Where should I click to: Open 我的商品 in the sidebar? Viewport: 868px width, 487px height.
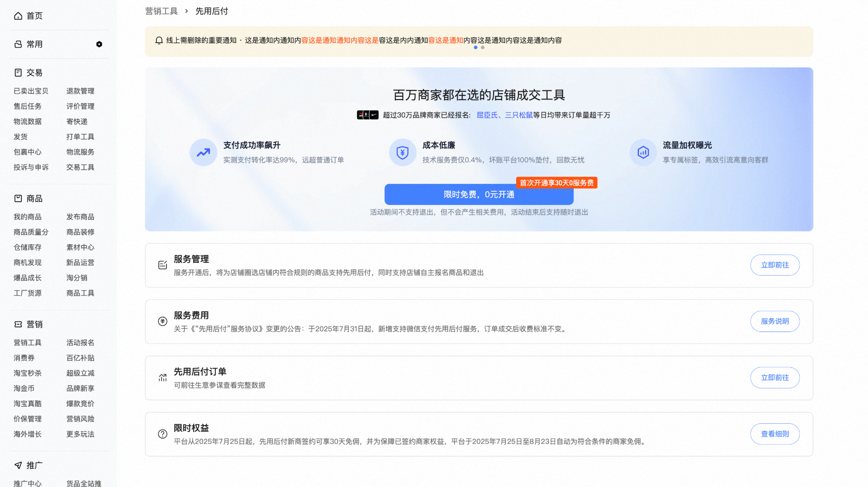(x=28, y=217)
